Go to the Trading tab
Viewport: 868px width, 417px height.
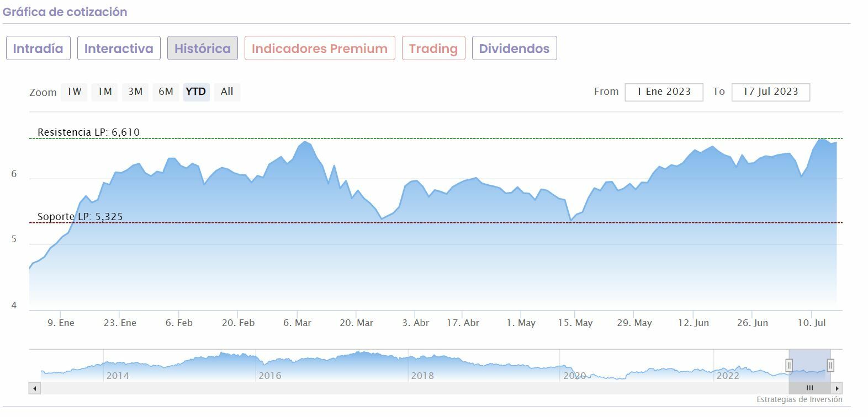[x=433, y=49]
